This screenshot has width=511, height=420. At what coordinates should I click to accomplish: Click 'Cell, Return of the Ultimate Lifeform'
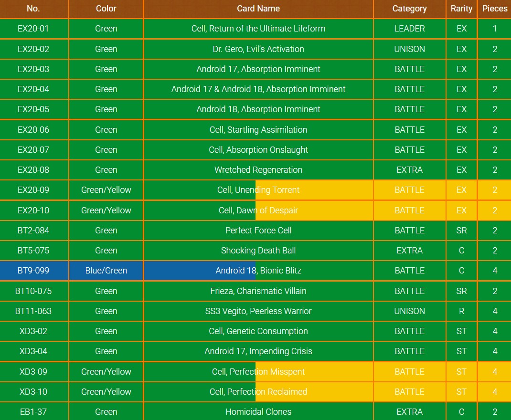click(258, 29)
